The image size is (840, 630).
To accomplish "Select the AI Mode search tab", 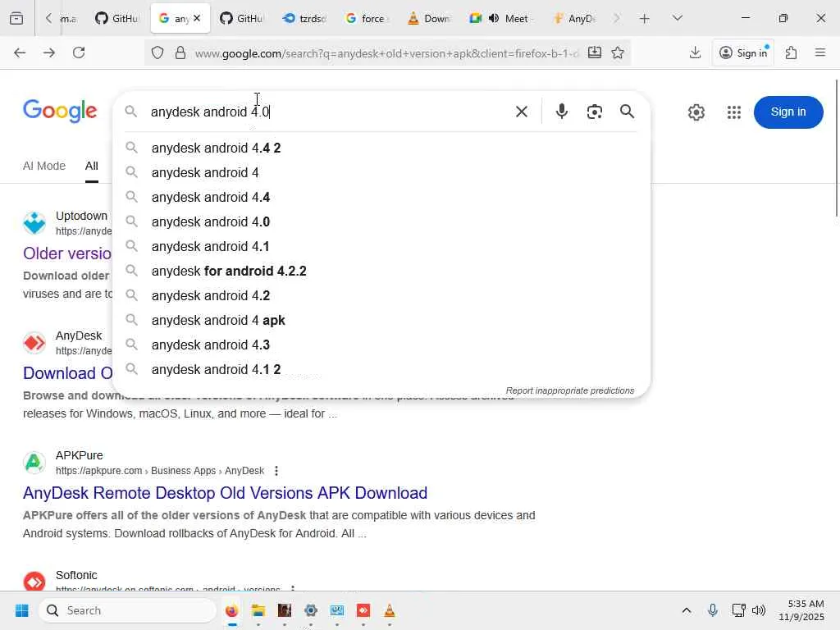I will (x=44, y=166).
